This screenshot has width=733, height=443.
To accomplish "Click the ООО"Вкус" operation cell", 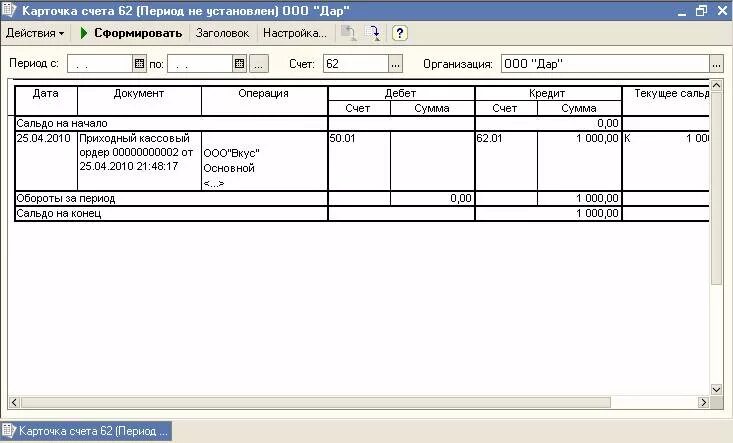I will click(231, 153).
